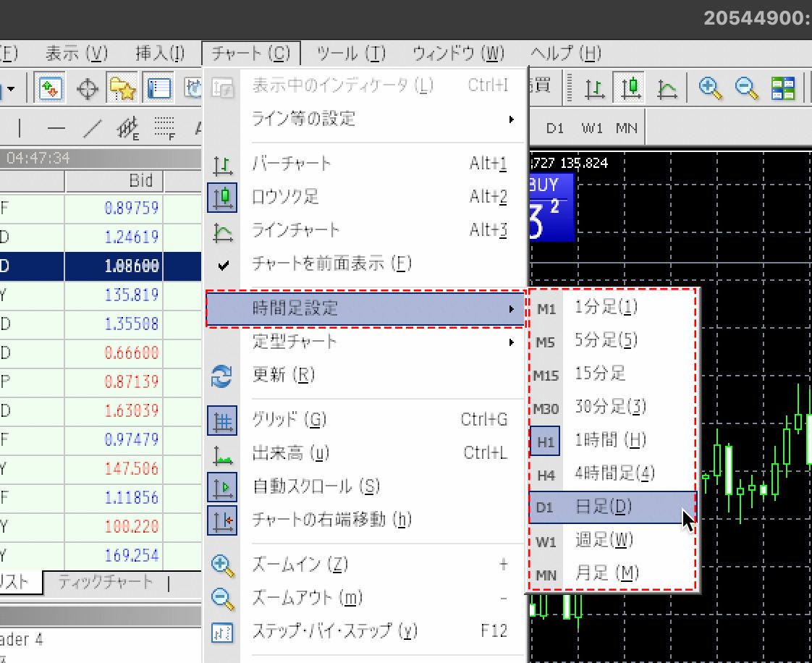Zoom in with the magnifier icon

(711, 88)
